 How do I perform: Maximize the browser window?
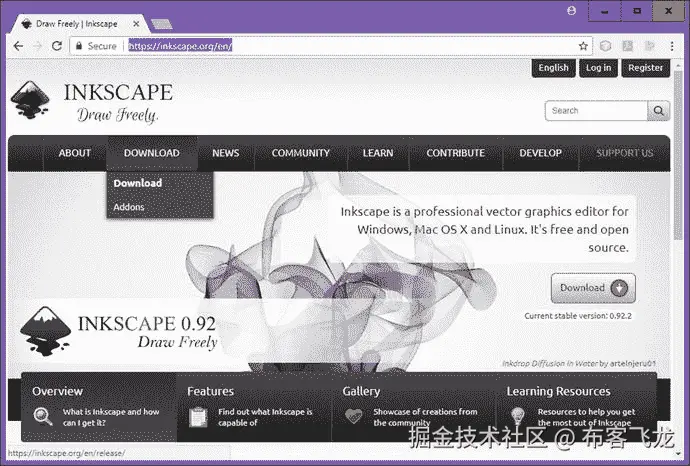637,11
